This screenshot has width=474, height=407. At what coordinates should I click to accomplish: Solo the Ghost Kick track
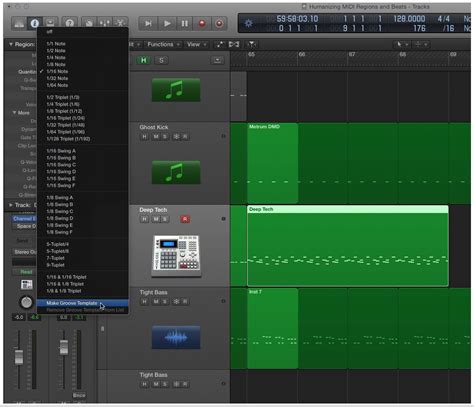[165, 137]
